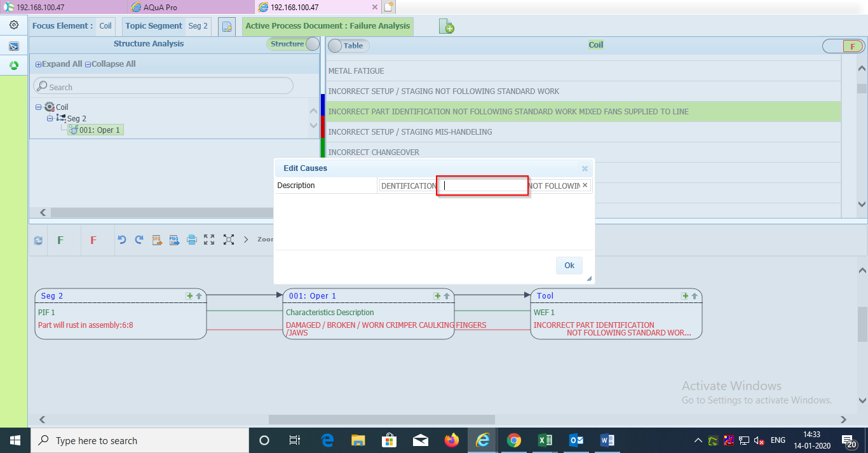868x453 pixels.
Task: Toggle the F switch in Coil panel
Action: (843, 46)
